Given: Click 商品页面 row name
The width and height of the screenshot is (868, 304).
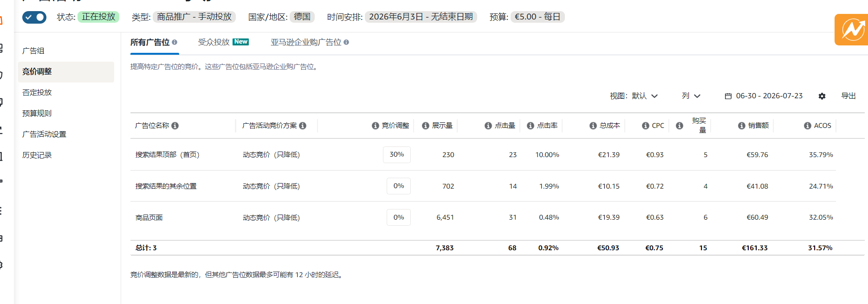Looking at the screenshot, I should pyautogui.click(x=149, y=218).
